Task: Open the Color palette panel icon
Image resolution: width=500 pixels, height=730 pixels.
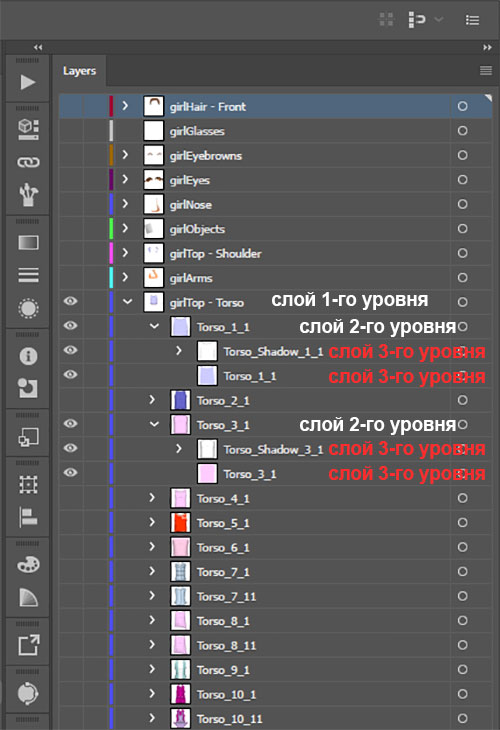Action: click(28, 565)
